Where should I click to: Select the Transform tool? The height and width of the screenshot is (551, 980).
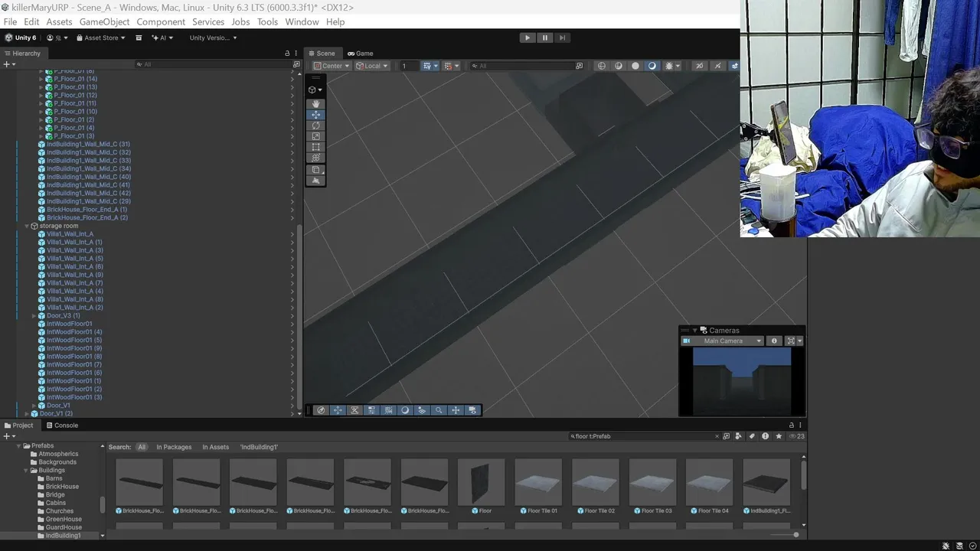coord(315,158)
